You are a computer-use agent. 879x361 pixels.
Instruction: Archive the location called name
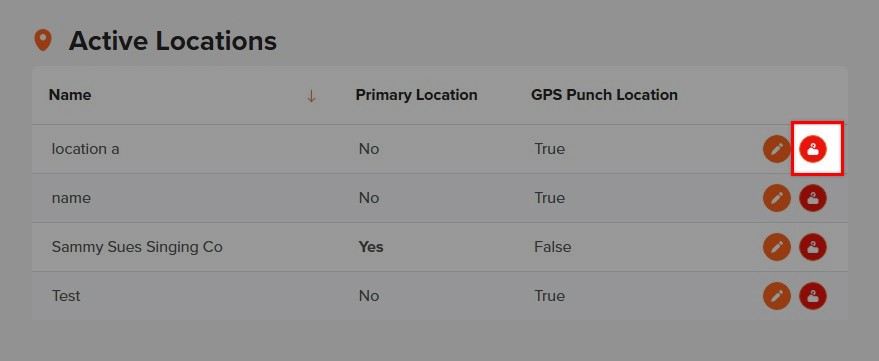tap(812, 198)
